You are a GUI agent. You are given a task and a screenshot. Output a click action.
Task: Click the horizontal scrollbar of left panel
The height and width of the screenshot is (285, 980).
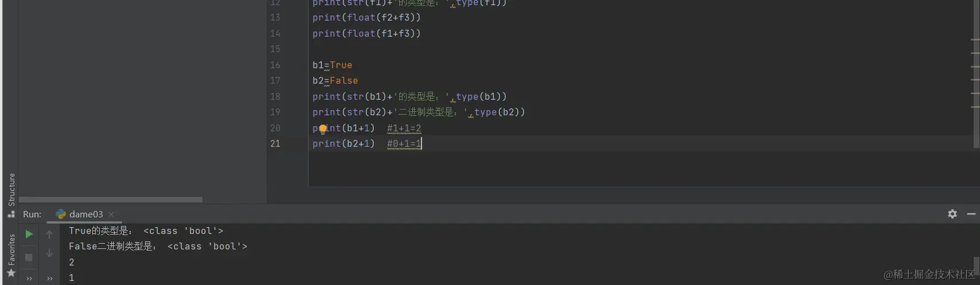coord(111,200)
